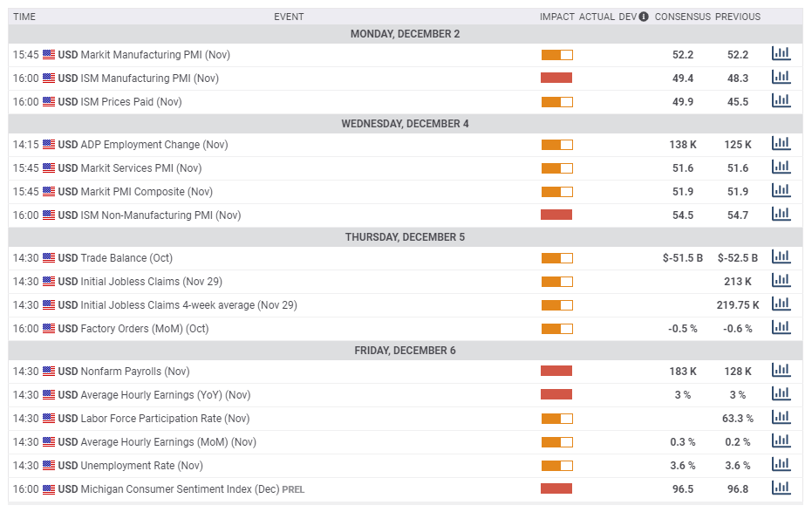
Task: Collapse the FRIDAY, DECEMBER 6 section
Action: (405, 349)
